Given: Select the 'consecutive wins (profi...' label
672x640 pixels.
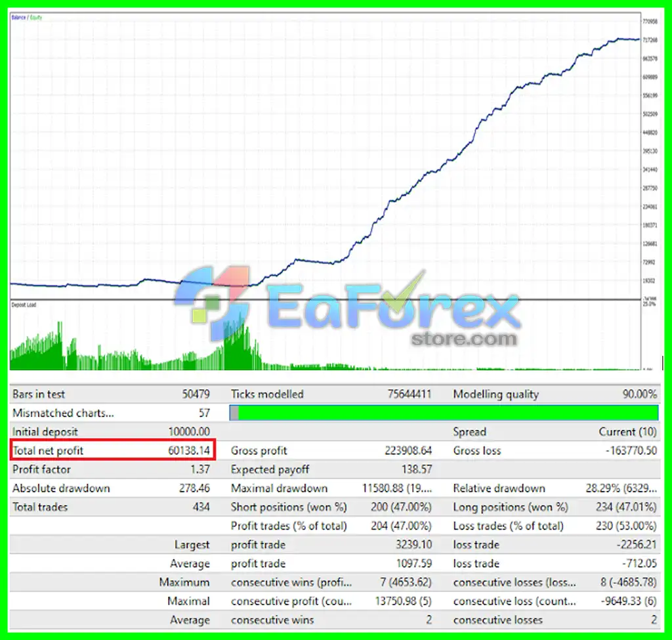Looking at the screenshot, I should click(x=291, y=582).
